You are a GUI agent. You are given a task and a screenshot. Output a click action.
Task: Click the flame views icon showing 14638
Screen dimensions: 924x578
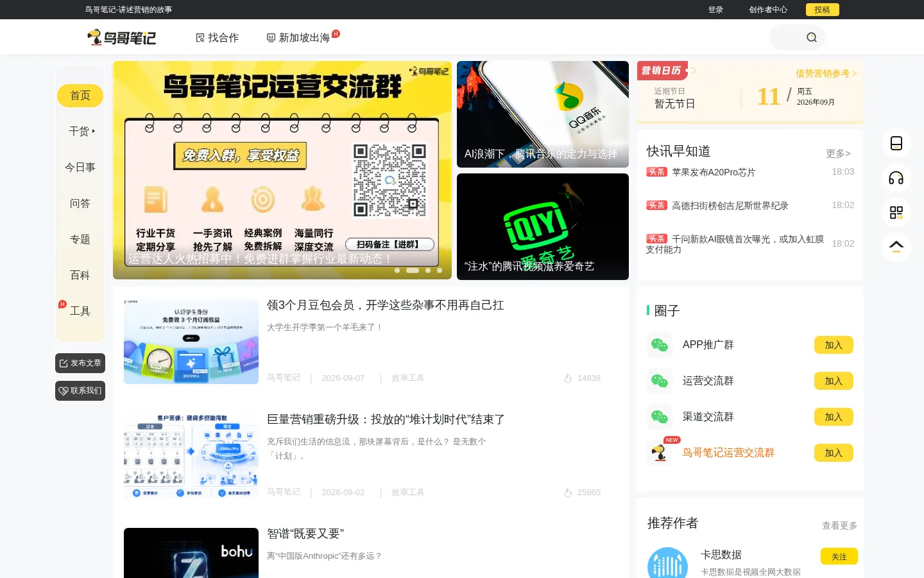pyautogui.click(x=568, y=378)
